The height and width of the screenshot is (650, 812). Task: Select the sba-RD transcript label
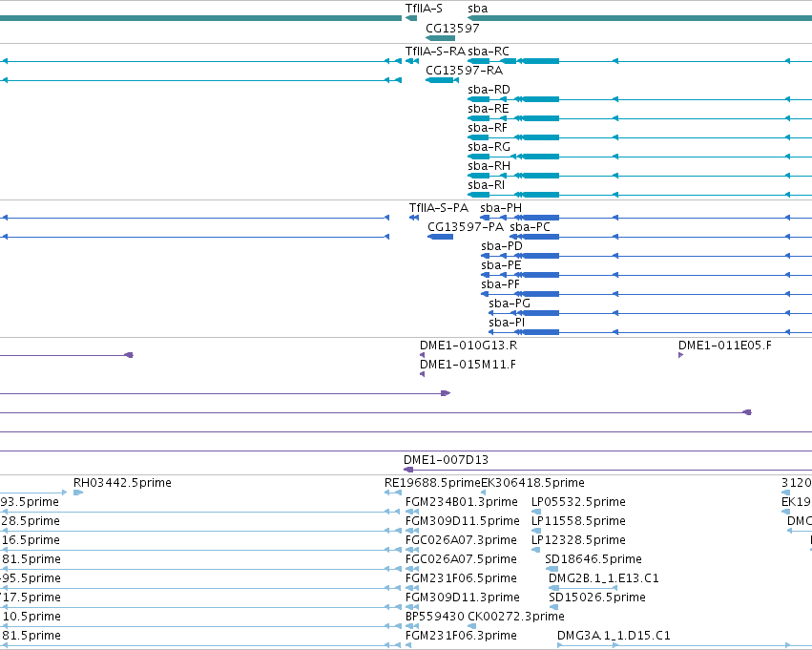(x=489, y=90)
